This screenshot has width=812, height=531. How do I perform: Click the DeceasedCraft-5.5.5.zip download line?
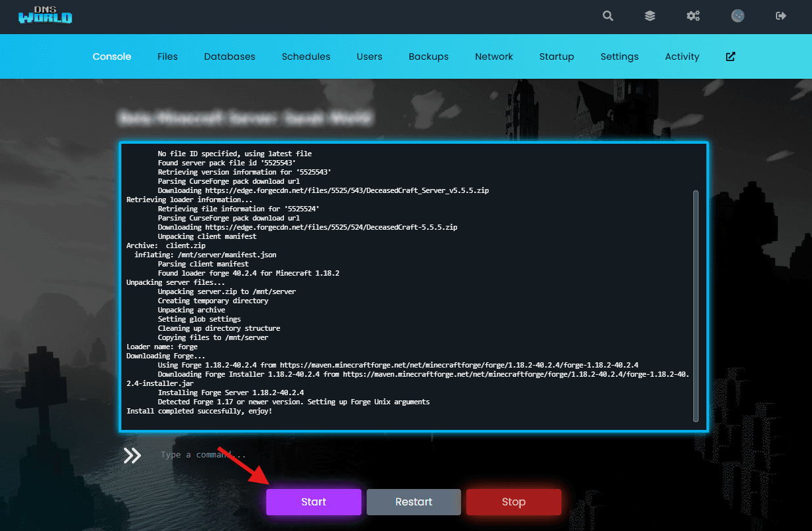[308, 227]
